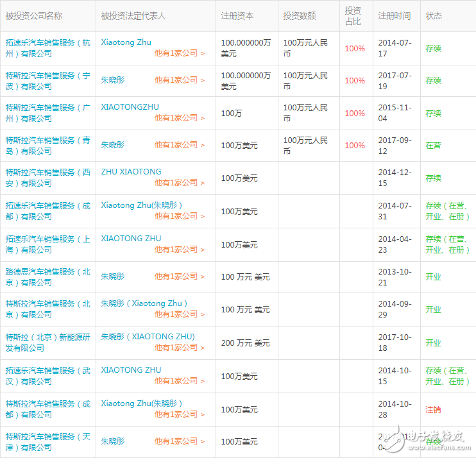The image size is (476, 458).
Task: Expand 他有1家公司 in 特斯拉成都 row
Action: click(180, 414)
